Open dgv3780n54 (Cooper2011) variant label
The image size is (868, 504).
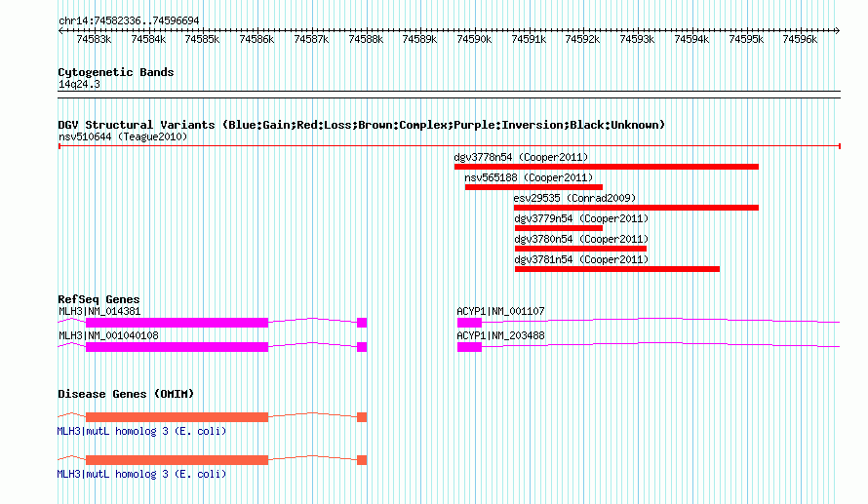click(x=581, y=239)
